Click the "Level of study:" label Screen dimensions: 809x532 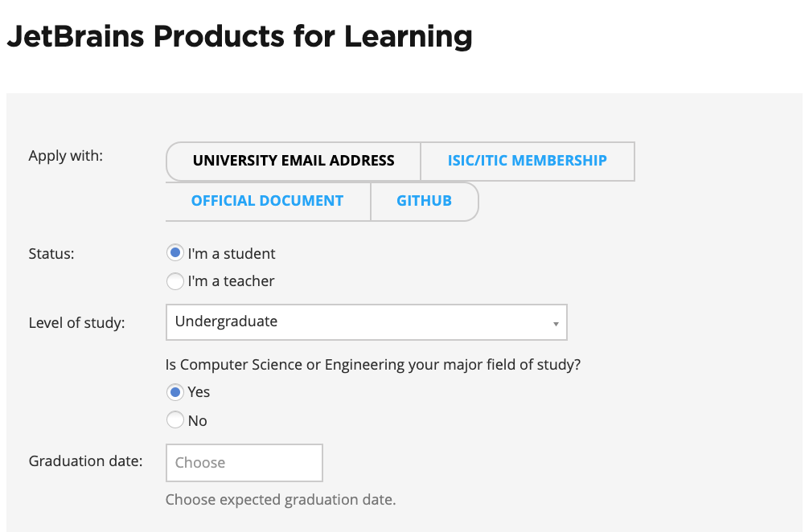click(76, 323)
